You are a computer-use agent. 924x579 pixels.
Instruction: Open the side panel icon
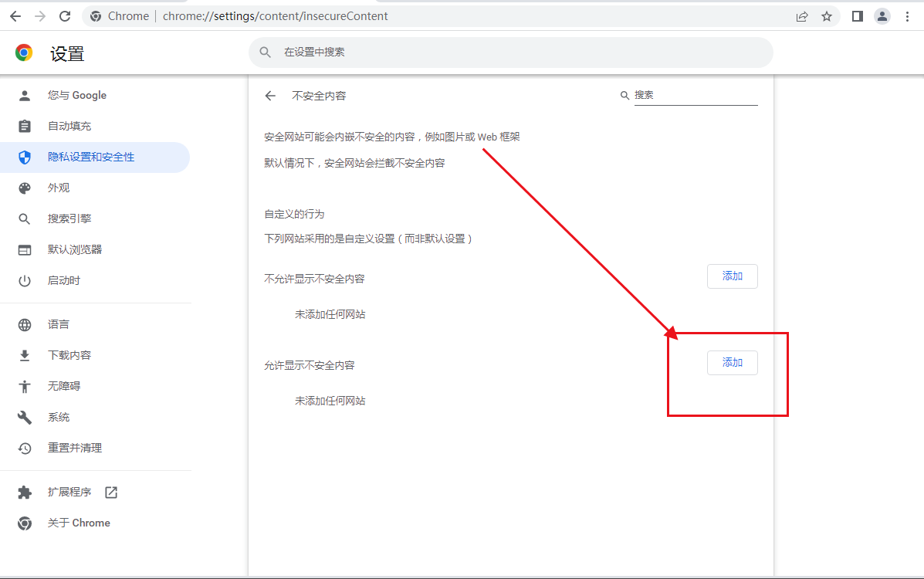[858, 16]
